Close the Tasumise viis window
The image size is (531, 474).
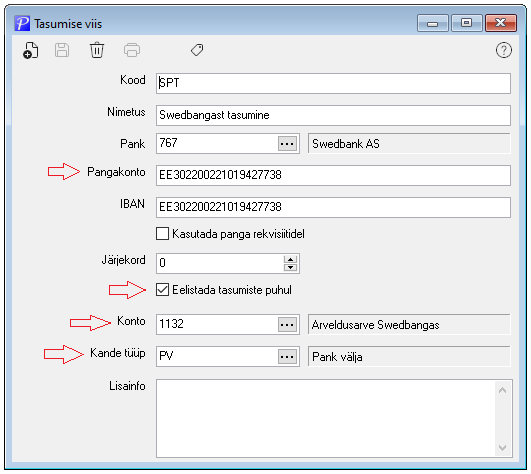[501, 23]
